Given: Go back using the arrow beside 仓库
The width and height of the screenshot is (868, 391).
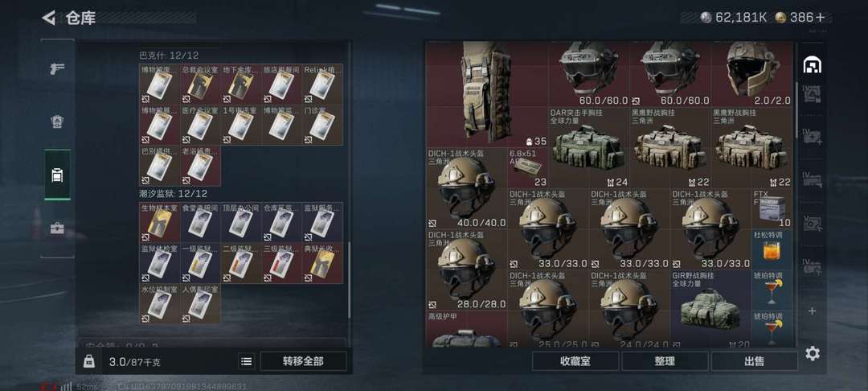Looking at the screenshot, I should [x=49, y=18].
